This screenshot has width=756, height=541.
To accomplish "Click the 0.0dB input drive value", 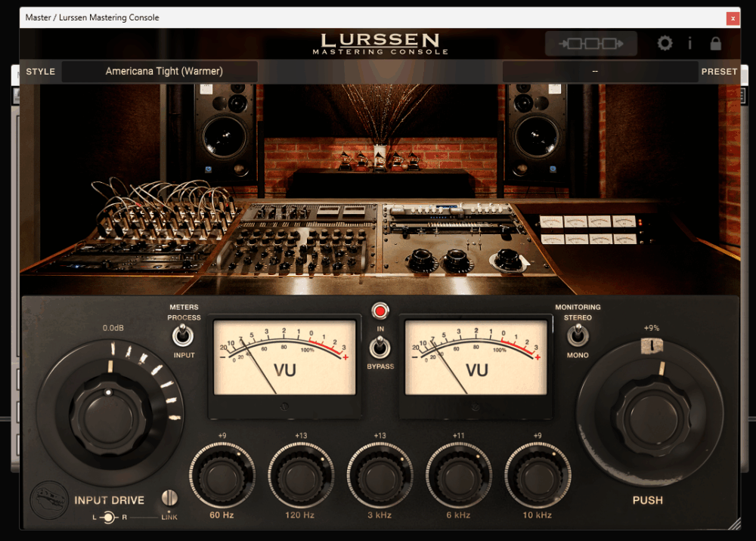I will pyautogui.click(x=113, y=328).
